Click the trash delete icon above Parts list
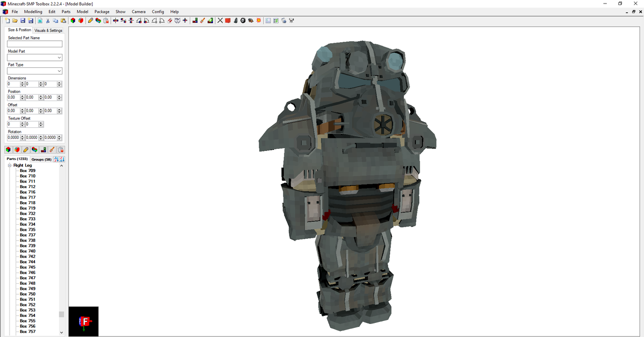The height and width of the screenshot is (337, 644). [x=60, y=150]
